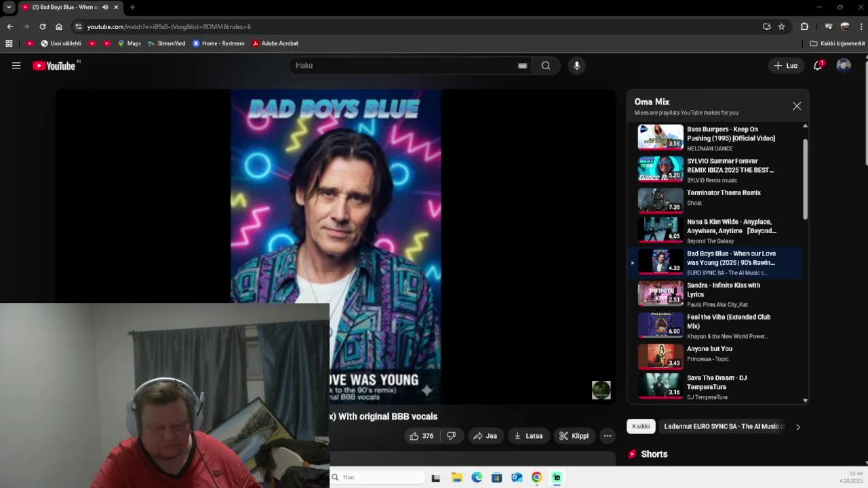Screen dimensions: 868x488
Task: Mute the tab via speaker icon
Action: pos(105,7)
